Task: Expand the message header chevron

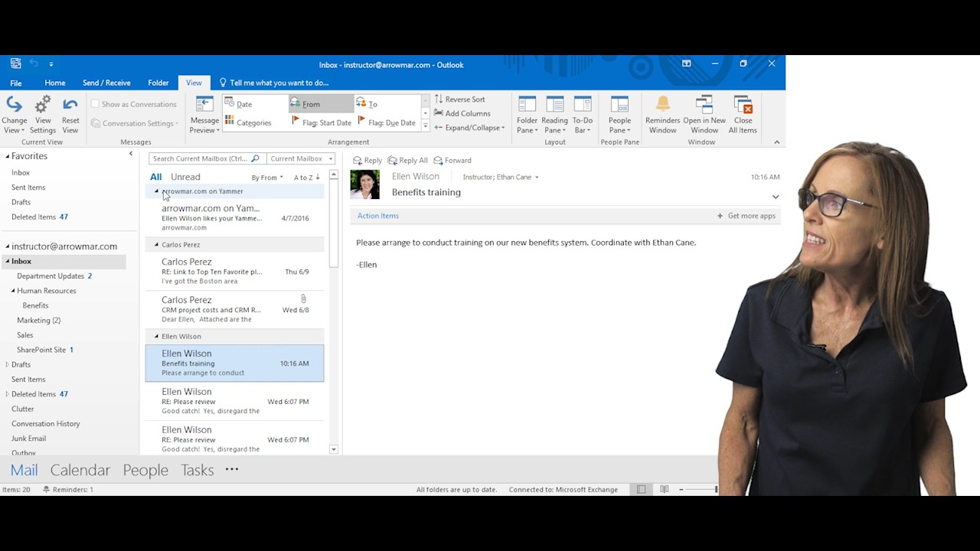Action: [776, 197]
